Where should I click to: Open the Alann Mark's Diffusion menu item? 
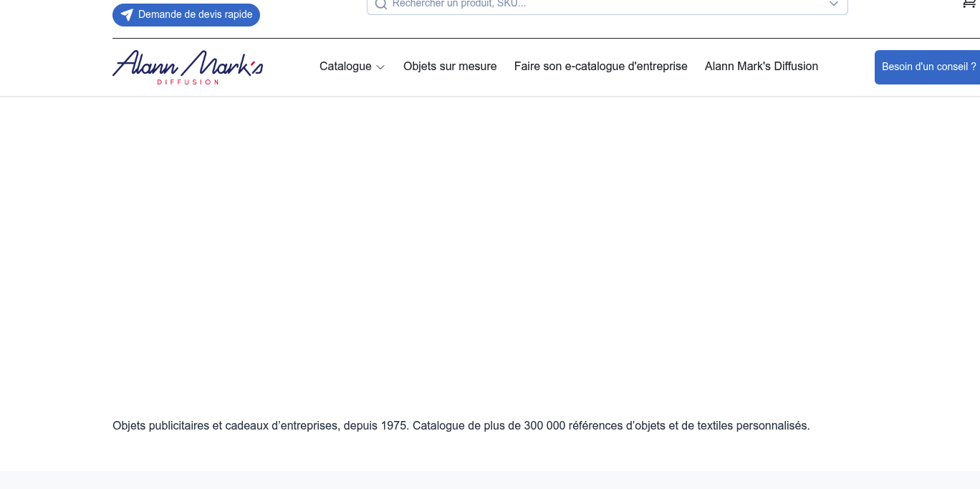coord(762,67)
